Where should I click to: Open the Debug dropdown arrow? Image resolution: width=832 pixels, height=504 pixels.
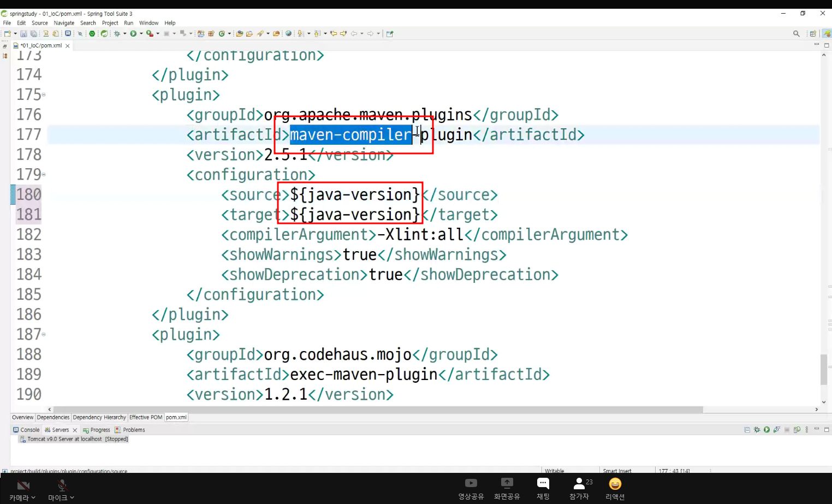tap(124, 33)
